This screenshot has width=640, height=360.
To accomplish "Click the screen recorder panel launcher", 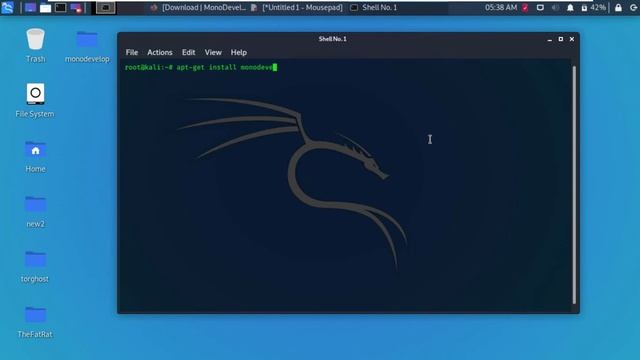I will (76, 7).
